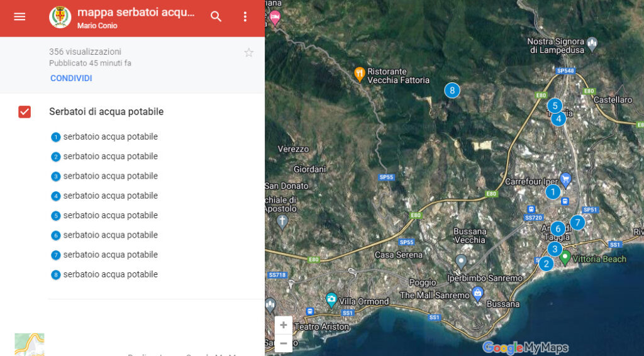Click Poggio map label
The image size is (644, 356).
[423, 282]
